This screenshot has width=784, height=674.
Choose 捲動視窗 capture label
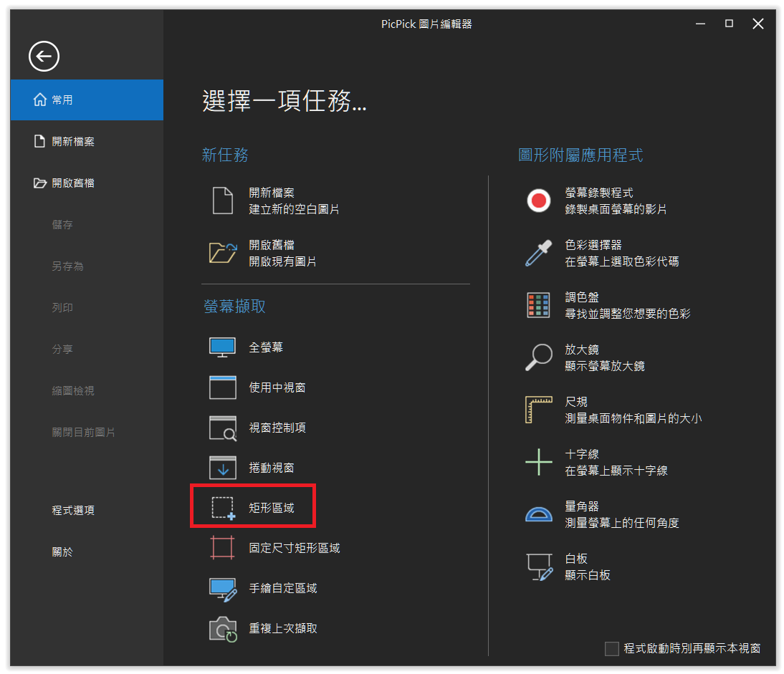click(x=272, y=468)
